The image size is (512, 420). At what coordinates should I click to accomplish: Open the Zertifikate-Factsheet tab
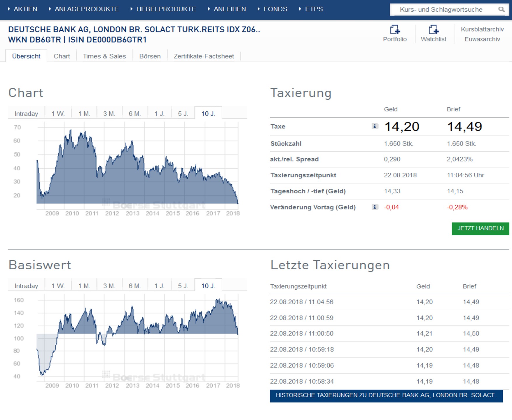pos(204,56)
